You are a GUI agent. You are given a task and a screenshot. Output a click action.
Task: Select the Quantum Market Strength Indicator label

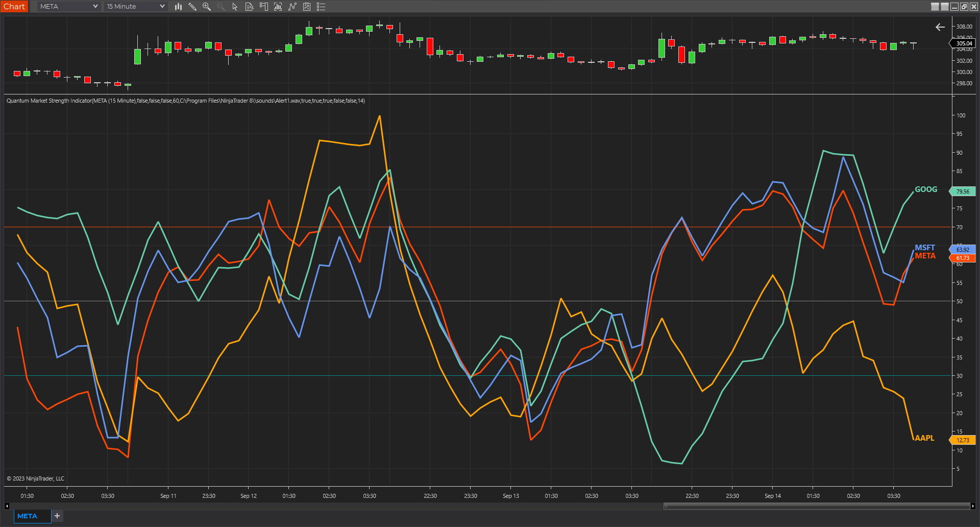click(x=186, y=101)
